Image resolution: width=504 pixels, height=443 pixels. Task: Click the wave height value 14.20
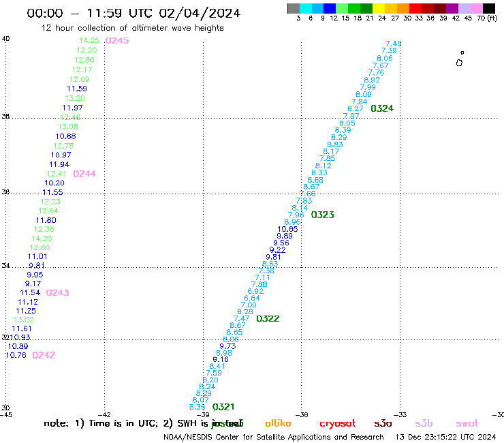tap(42, 239)
